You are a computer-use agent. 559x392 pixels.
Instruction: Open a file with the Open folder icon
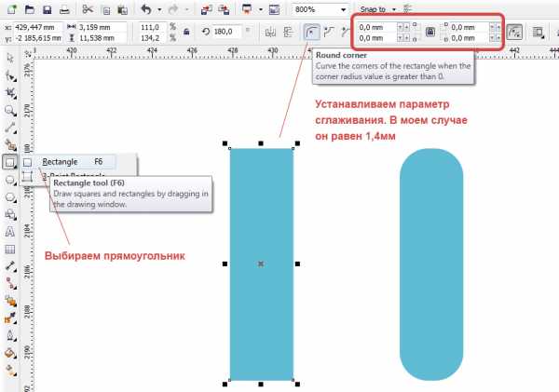(x=30, y=9)
